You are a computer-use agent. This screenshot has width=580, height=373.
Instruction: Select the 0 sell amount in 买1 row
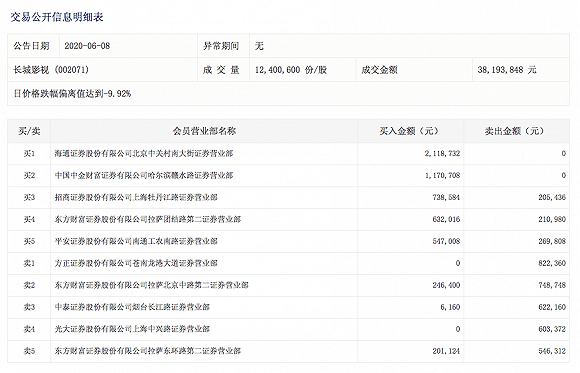tap(563, 154)
